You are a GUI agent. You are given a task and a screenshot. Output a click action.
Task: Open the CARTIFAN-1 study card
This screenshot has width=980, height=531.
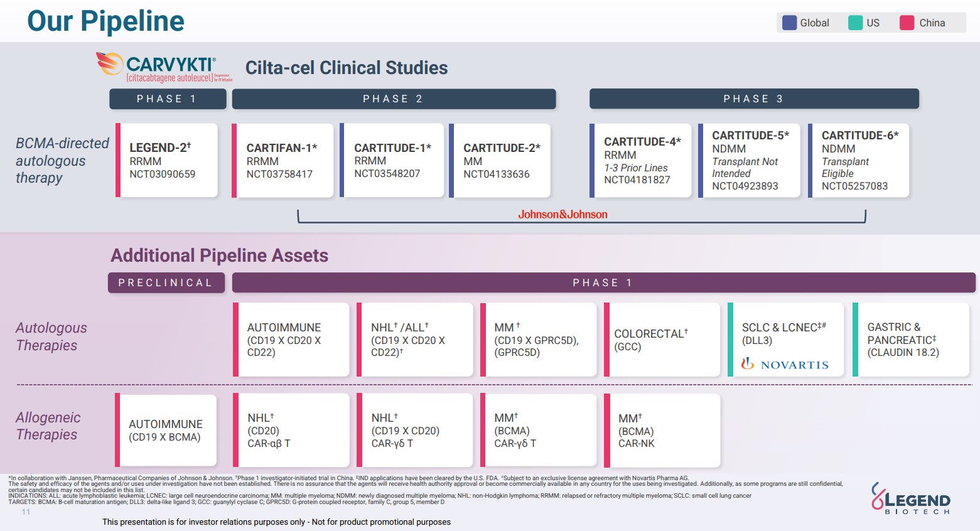[283, 161]
